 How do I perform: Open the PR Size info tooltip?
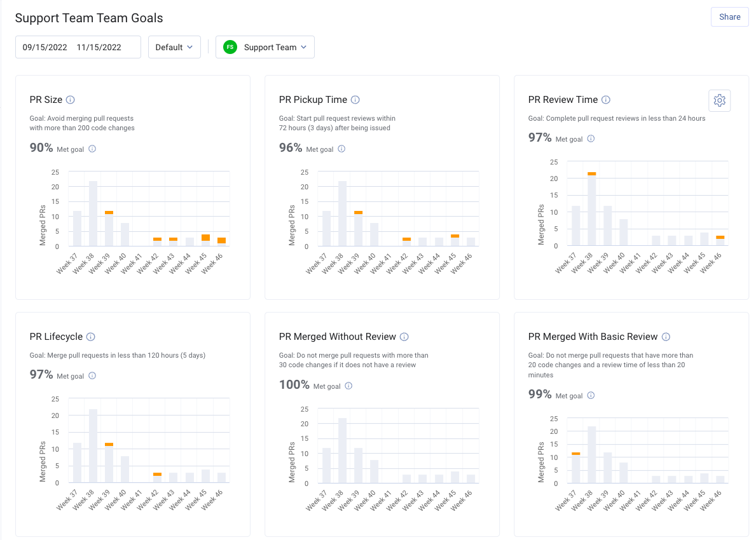coord(71,100)
